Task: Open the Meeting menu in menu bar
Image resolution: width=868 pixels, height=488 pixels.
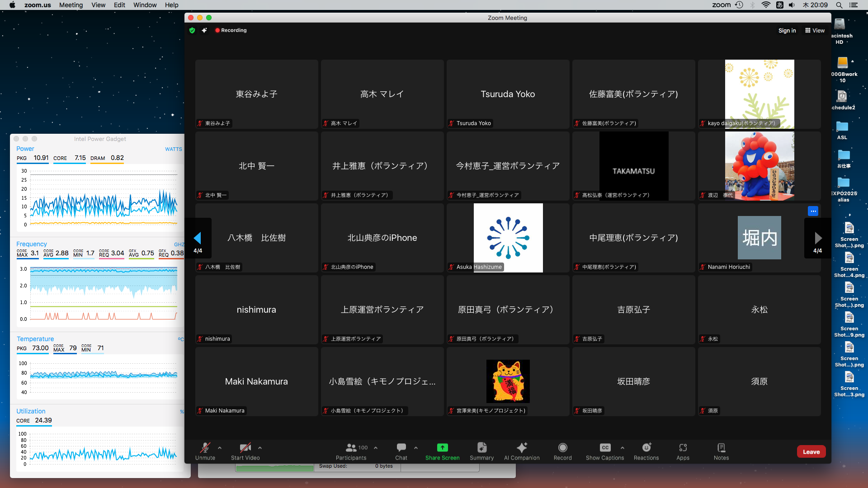Action: 71,5
